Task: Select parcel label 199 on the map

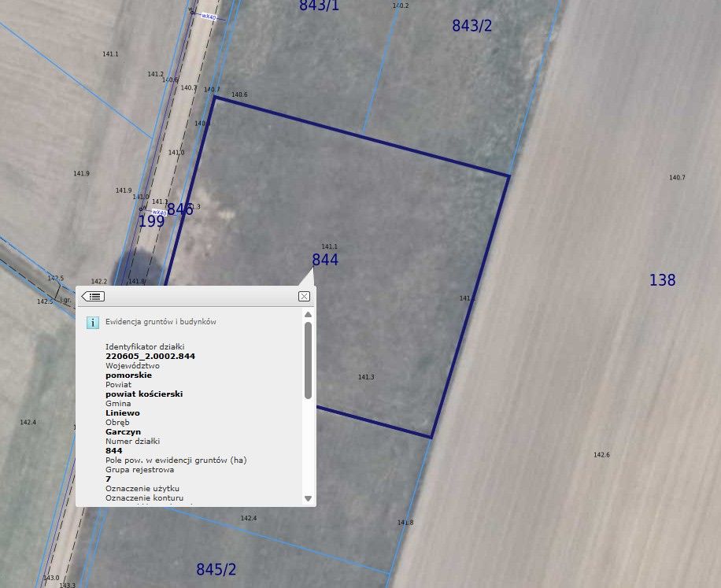Action: coord(151,222)
